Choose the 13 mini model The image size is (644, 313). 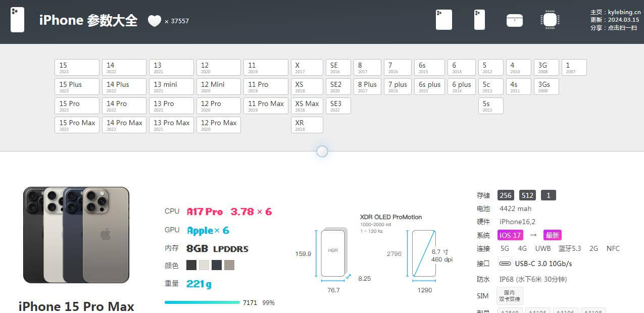(x=171, y=86)
